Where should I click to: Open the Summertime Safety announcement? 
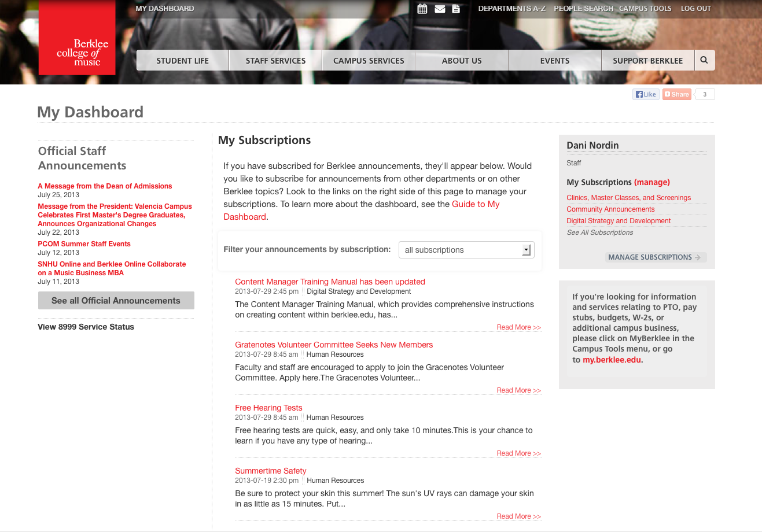(x=271, y=471)
